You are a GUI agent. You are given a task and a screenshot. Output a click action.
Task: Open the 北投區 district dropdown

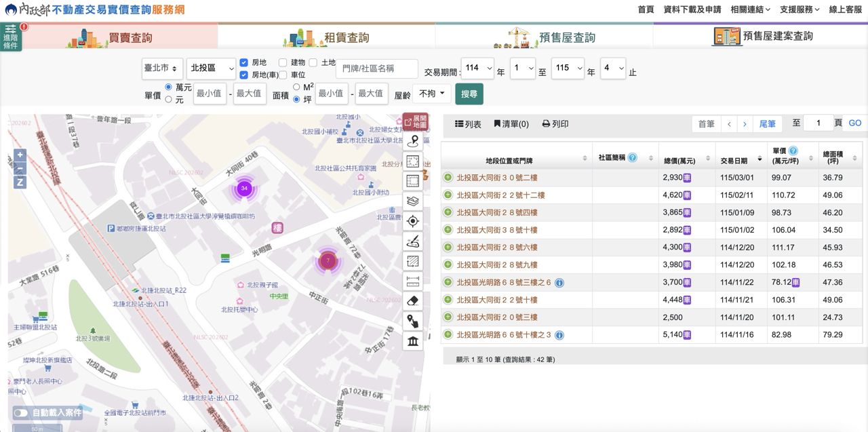[211, 68]
